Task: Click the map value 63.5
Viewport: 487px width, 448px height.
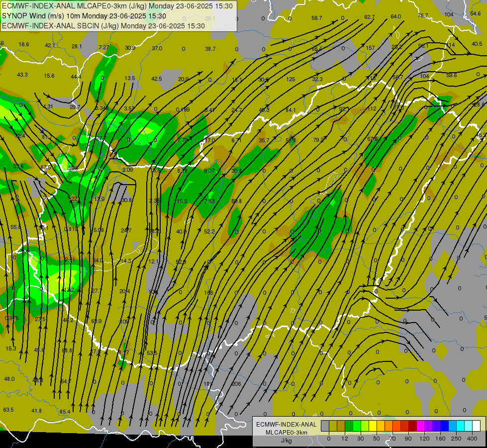Action: point(8,410)
